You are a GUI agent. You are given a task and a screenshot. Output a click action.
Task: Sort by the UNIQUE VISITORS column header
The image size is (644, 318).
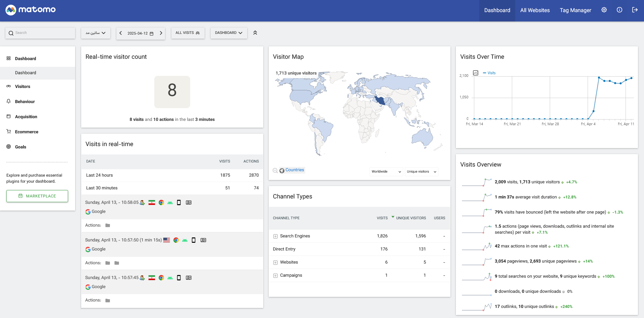point(411,218)
